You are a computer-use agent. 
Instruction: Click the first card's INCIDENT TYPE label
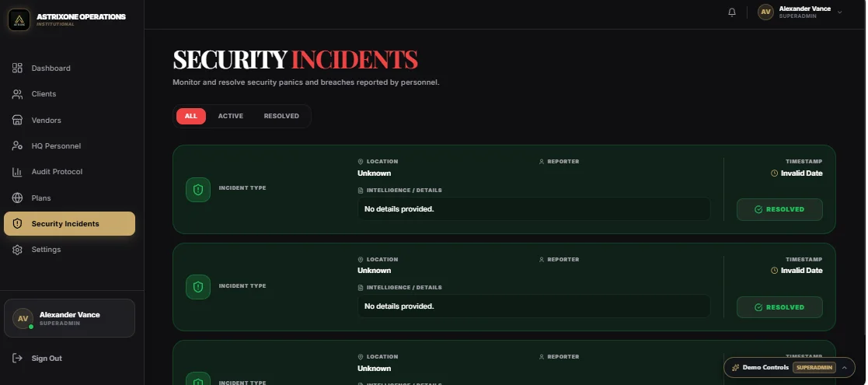(242, 187)
